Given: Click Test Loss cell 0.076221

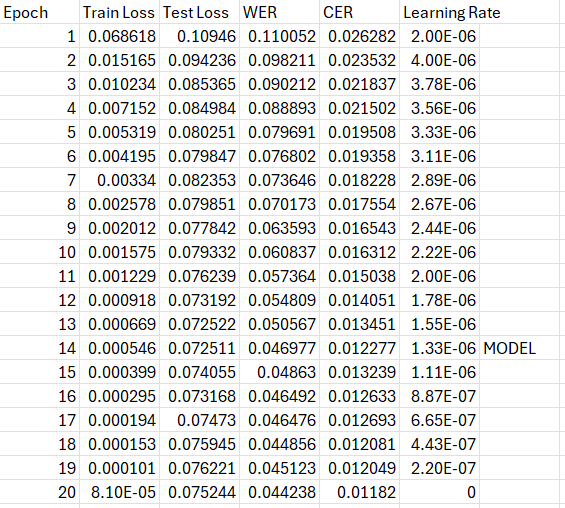Looking at the screenshot, I should coord(199,468).
